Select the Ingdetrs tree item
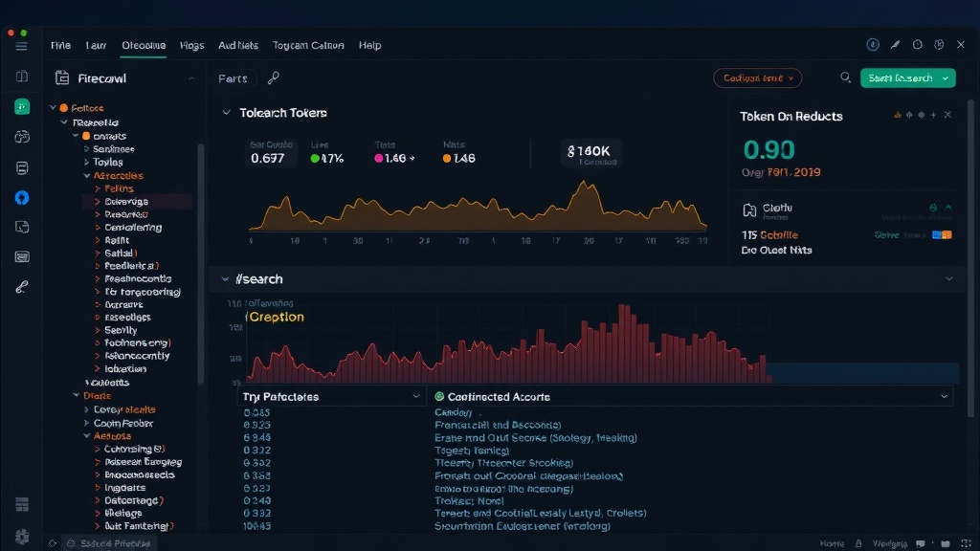This screenshot has width=980, height=551. [125, 488]
